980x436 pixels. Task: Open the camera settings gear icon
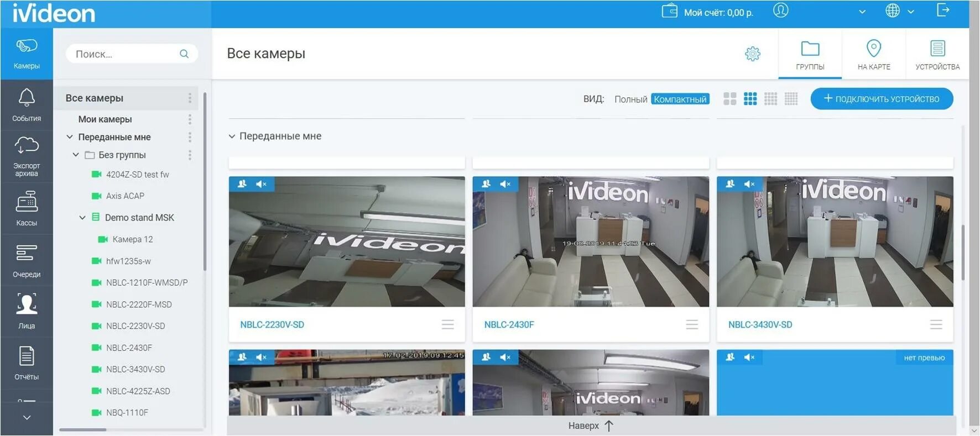(753, 54)
